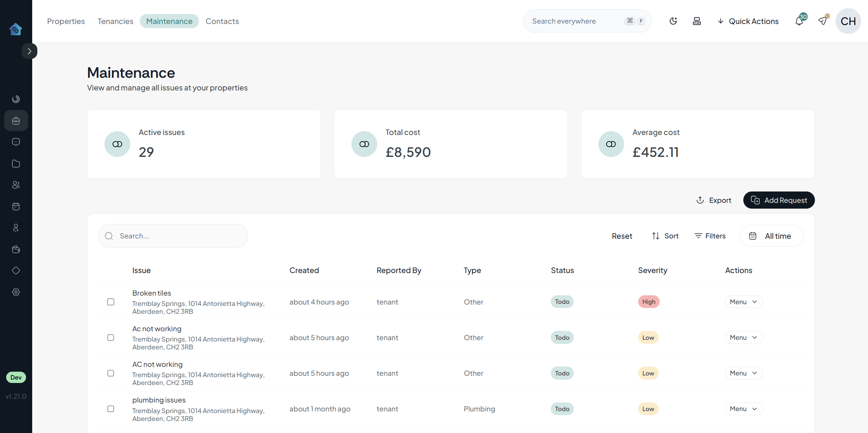Click the notifications bell icon
Screen dimensions: 868x433
(799, 21)
